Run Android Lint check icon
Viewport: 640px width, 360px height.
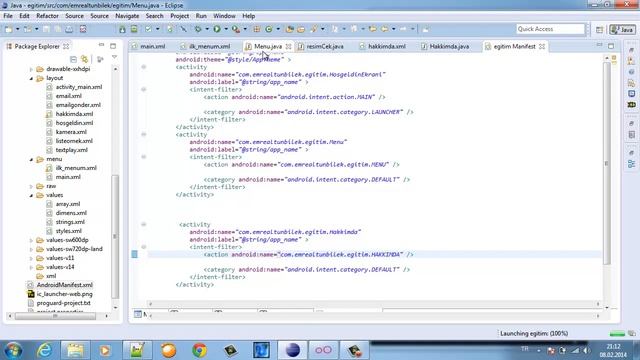click(x=149, y=29)
